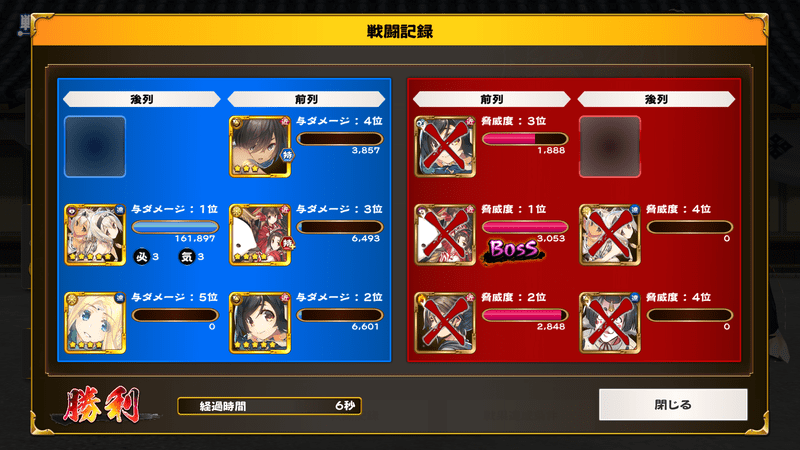This screenshot has width=800, height=450.
Task: Select the blonde ally ranked 与ダメージ 5位
Action: pyautogui.click(x=95, y=323)
